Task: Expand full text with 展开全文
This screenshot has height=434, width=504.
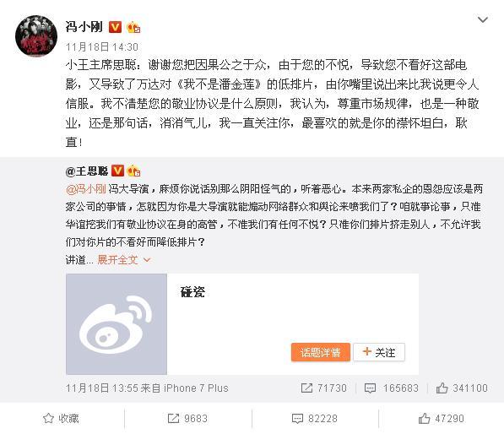Action: (124, 260)
